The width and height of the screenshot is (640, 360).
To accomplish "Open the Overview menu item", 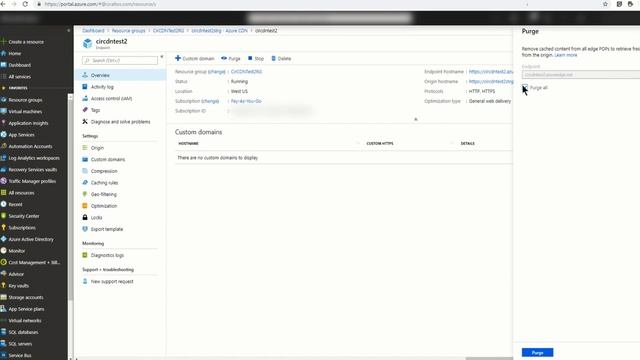I will [x=121, y=75].
